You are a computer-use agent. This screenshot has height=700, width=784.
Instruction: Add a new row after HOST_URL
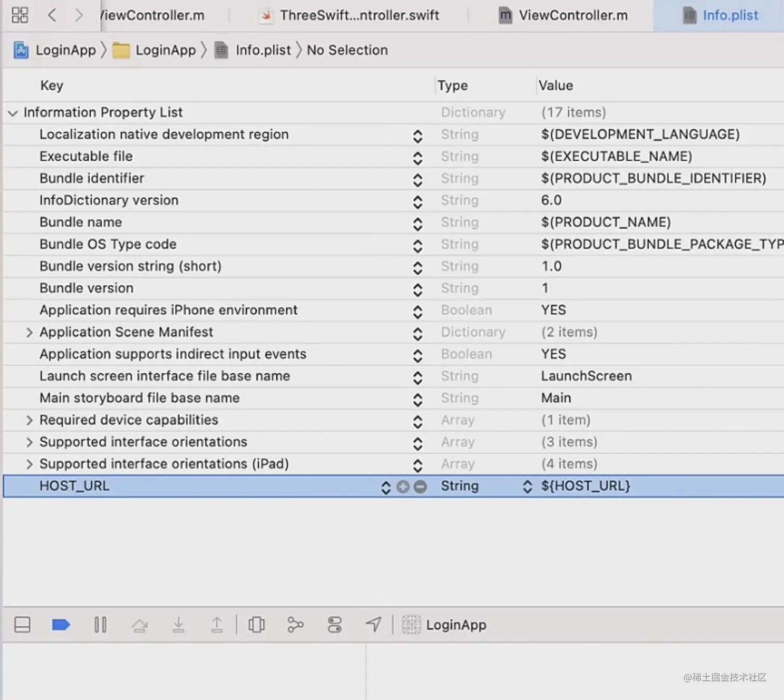click(403, 486)
